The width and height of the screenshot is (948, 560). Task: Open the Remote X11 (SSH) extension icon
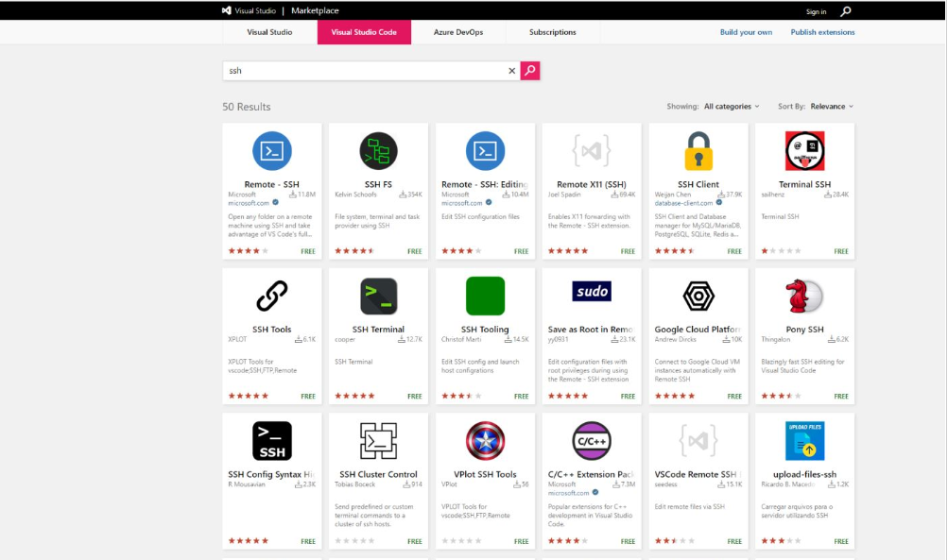click(592, 151)
